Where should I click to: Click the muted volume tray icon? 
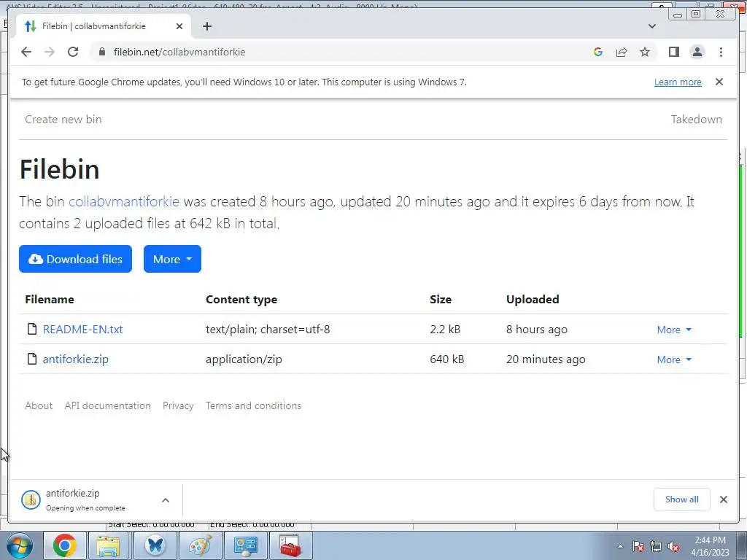click(673, 546)
